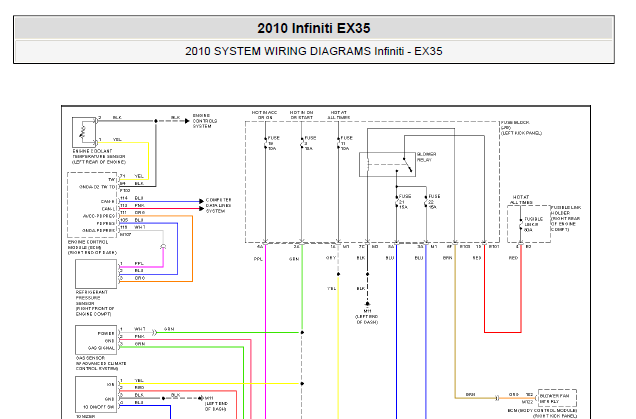Click the 'FUSE 11 10A' label
Viewport: 636px width, 419px height.
(346, 143)
